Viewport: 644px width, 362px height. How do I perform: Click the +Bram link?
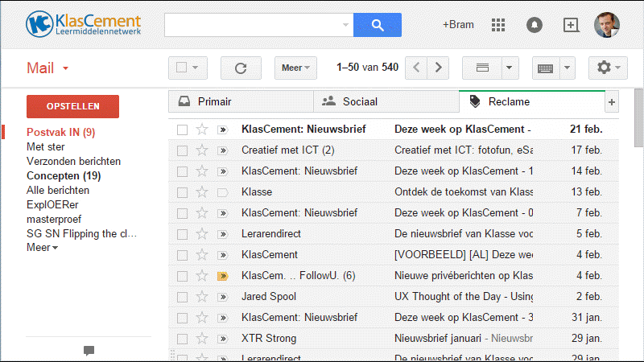click(x=458, y=25)
